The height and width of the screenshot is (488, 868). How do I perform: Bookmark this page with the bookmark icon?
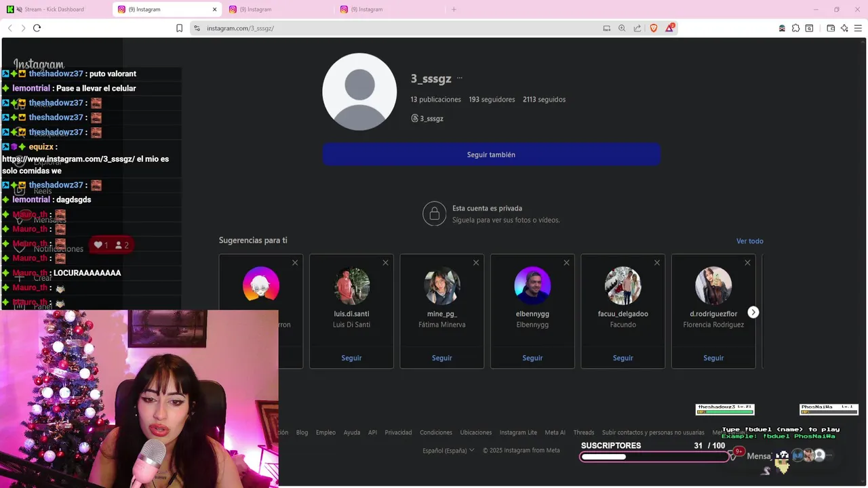(x=179, y=28)
